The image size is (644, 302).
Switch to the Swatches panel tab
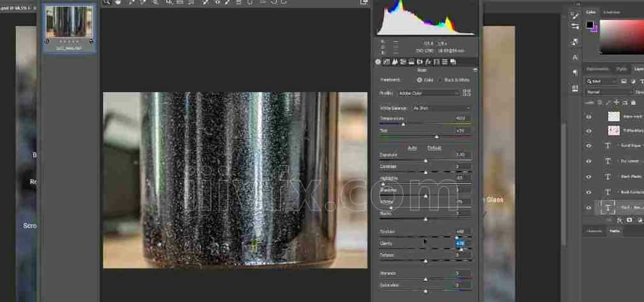click(611, 12)
